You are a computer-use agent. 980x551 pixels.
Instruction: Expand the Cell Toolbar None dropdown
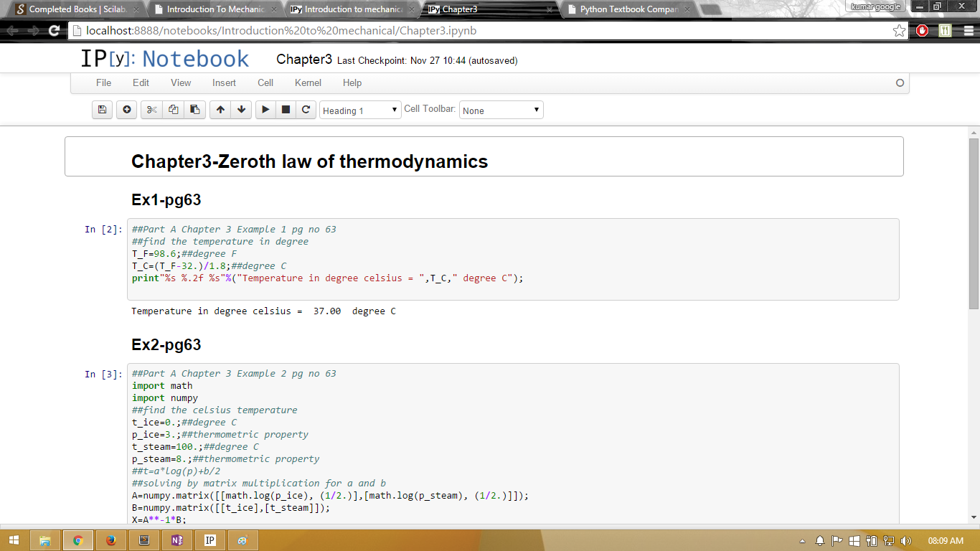501,110
